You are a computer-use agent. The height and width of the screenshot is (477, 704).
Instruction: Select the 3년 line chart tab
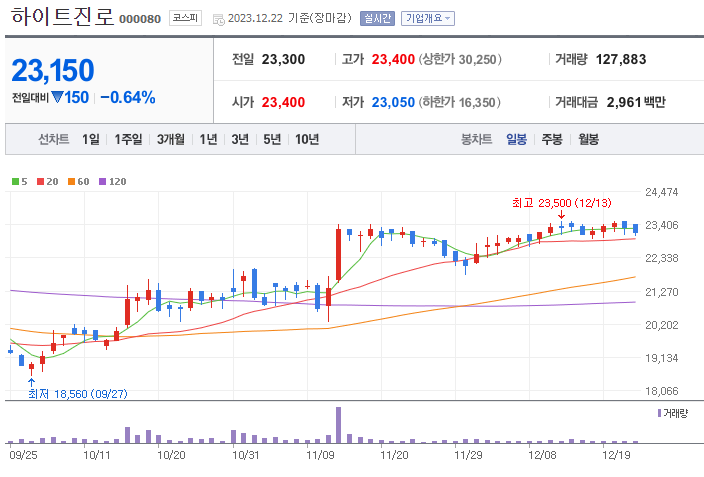[240, 139]
